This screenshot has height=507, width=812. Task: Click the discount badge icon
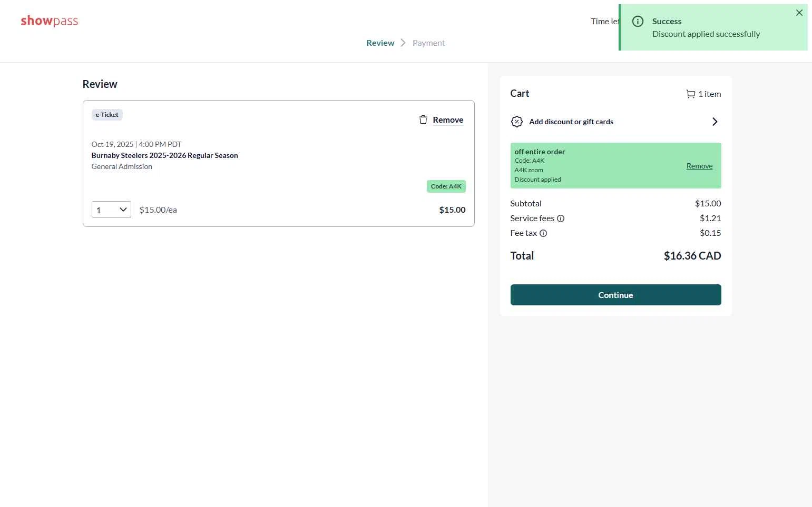pos(517,122)
